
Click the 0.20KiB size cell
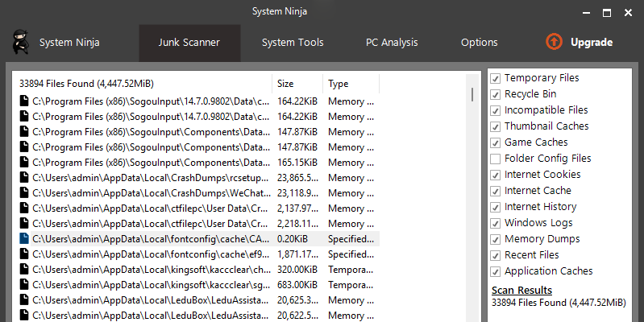293,239
